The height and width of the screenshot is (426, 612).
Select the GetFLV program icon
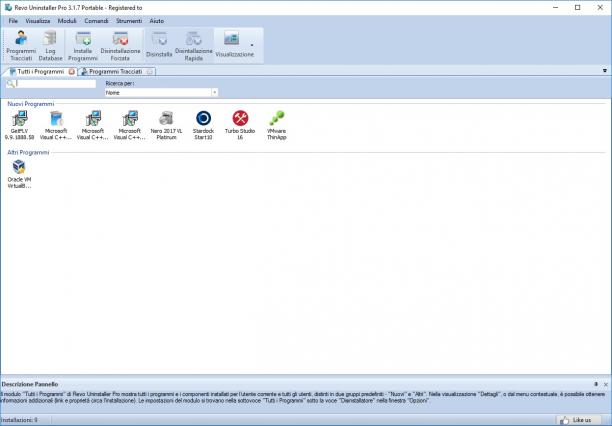20,125
